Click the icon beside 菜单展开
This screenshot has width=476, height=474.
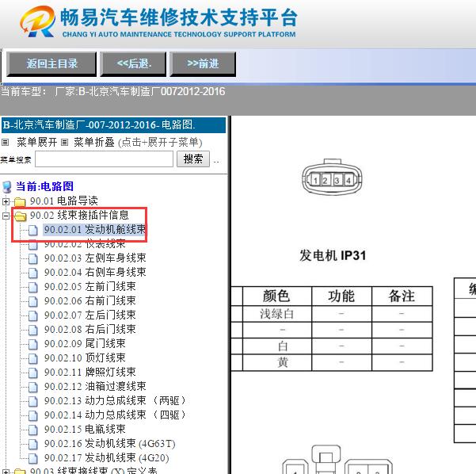[6, 142]
